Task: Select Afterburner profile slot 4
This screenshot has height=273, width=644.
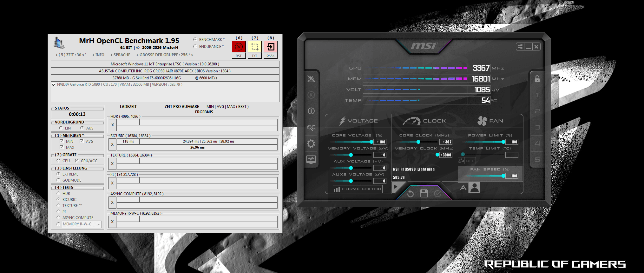Action: coord(537,143)
